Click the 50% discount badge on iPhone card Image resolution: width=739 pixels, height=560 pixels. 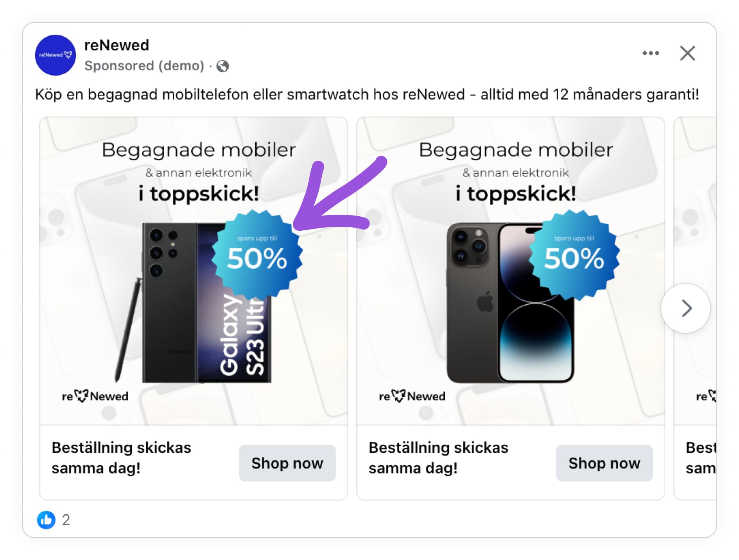[x=574, y=255]
